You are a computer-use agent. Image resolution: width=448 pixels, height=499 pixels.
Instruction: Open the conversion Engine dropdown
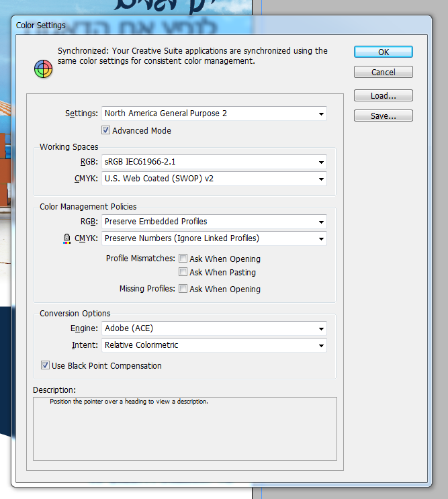point(214,328)
